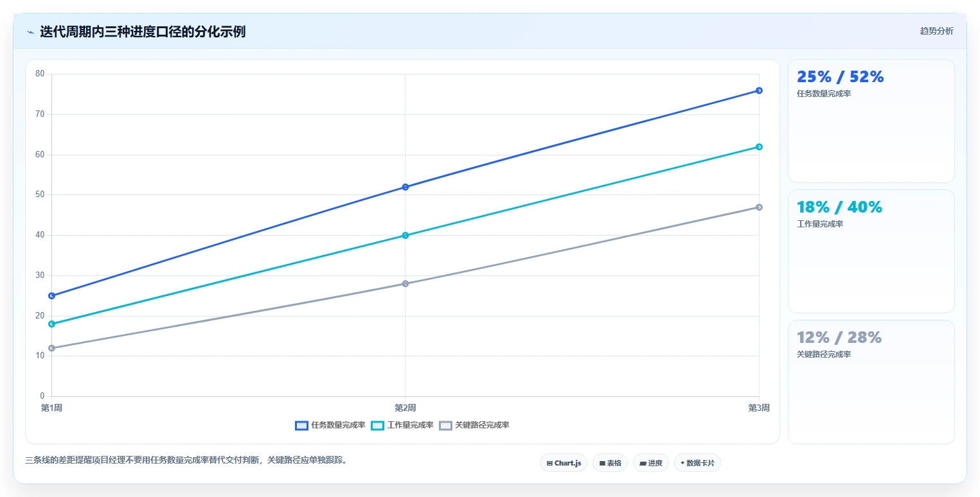Click the 第3周 x-axis label

click(759, 408)
